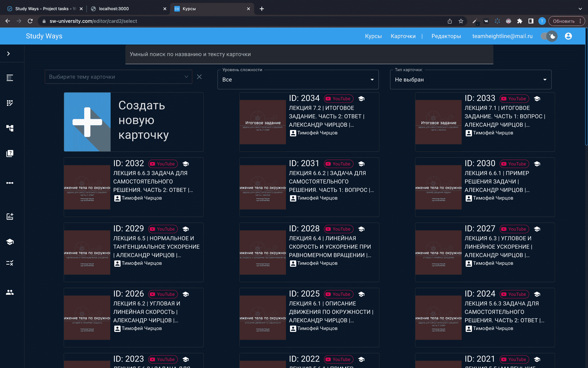The width and height of the screenshot is (588, 368).
Task: Focus the smart card search field
Action: coord(309,54)
